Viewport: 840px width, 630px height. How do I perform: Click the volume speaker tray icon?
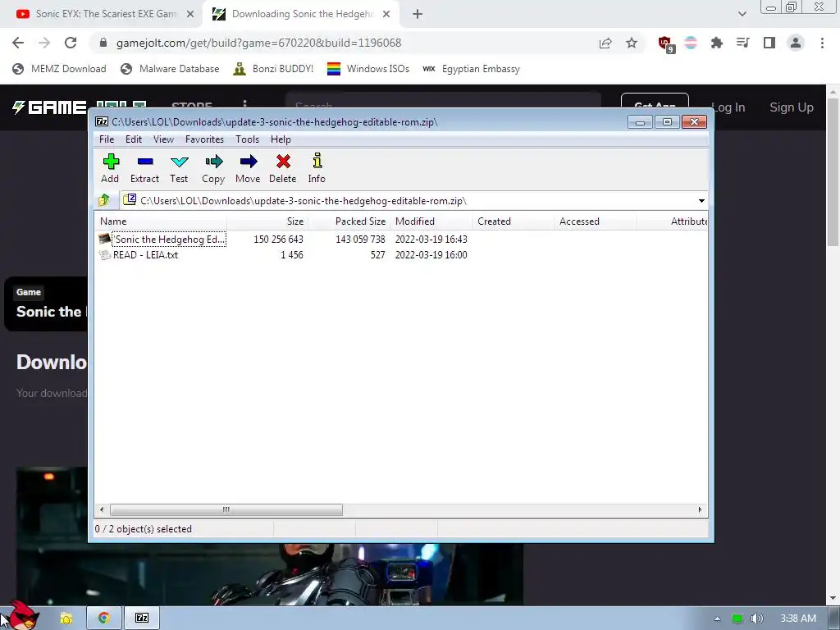point(756,619)
